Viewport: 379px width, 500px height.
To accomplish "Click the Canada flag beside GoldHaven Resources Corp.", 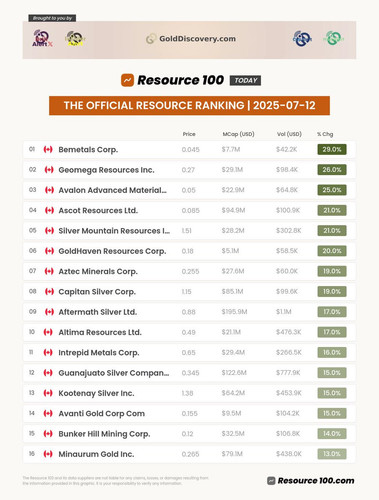I will pyautogui.click(x=49, y=251).
